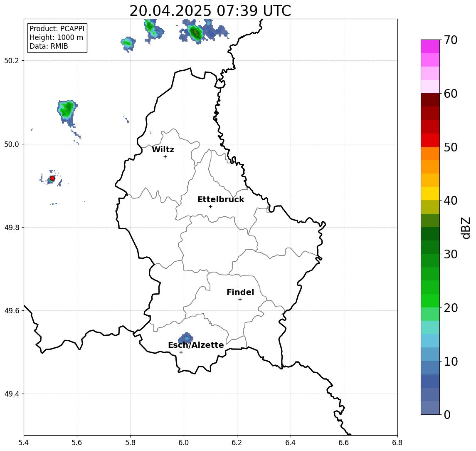The image size is (476, 451).
Task: Click the Findel station label
Action: 240,292
